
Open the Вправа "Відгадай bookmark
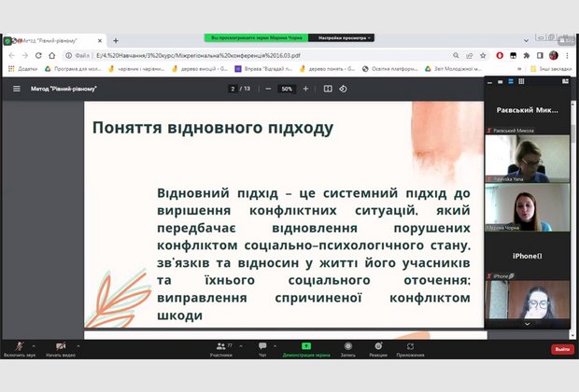[x=263, y=69]
